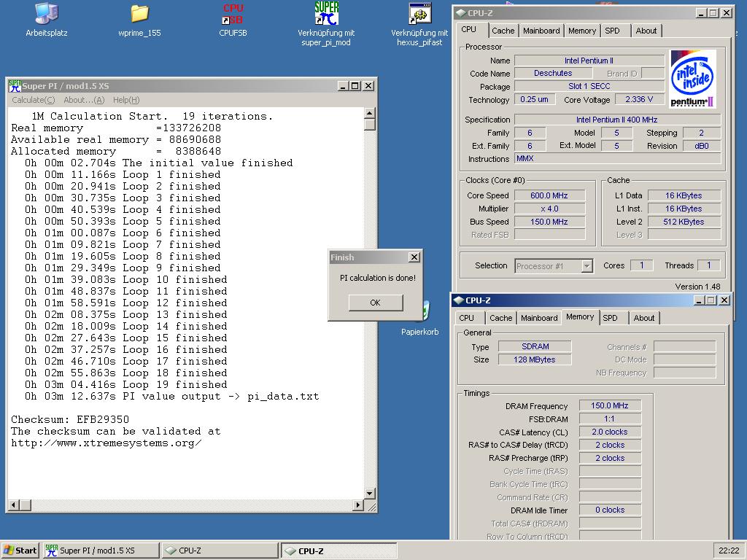Switch to Mainboard tab in lower CPU-Z window
The width and height of the screenshot is (747, 560).
tap(539, 318)
